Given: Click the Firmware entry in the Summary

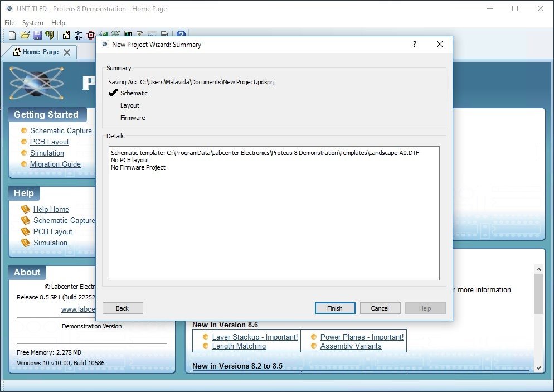Looking at the screenshot, I should [133, 118].
